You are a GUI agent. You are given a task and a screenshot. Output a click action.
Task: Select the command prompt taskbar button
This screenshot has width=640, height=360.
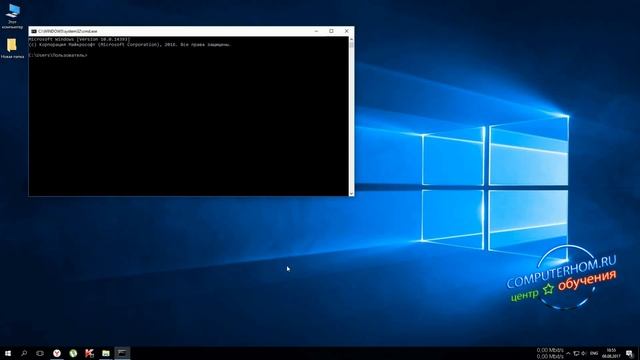122,353
